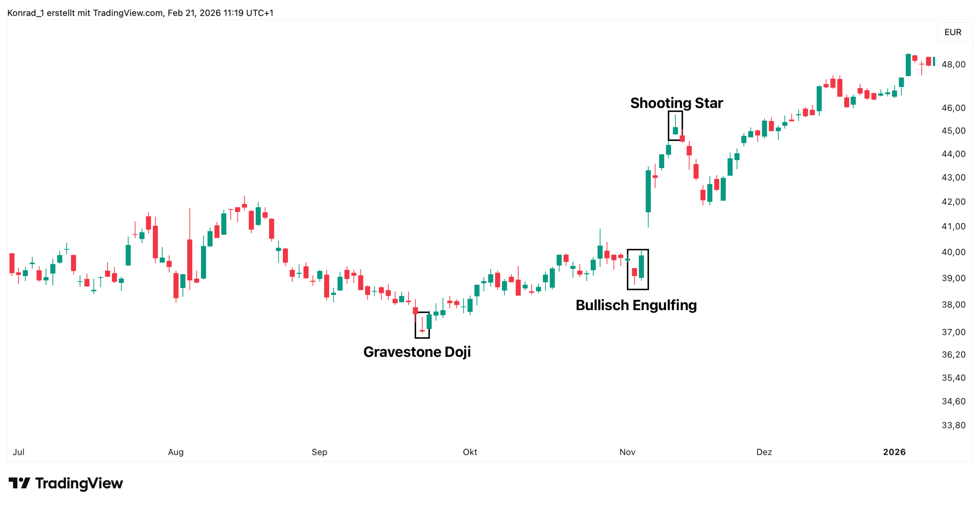The image size is (980, 505).
Task: Click the Konrad_1 erstellt mit TradingView.com header
Action: click(x=140, y=13)
